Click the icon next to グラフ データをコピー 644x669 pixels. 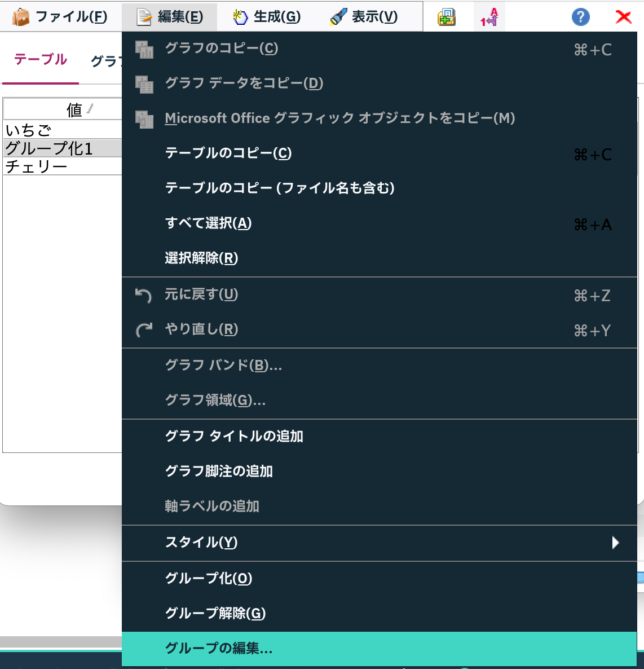(144, 83)
